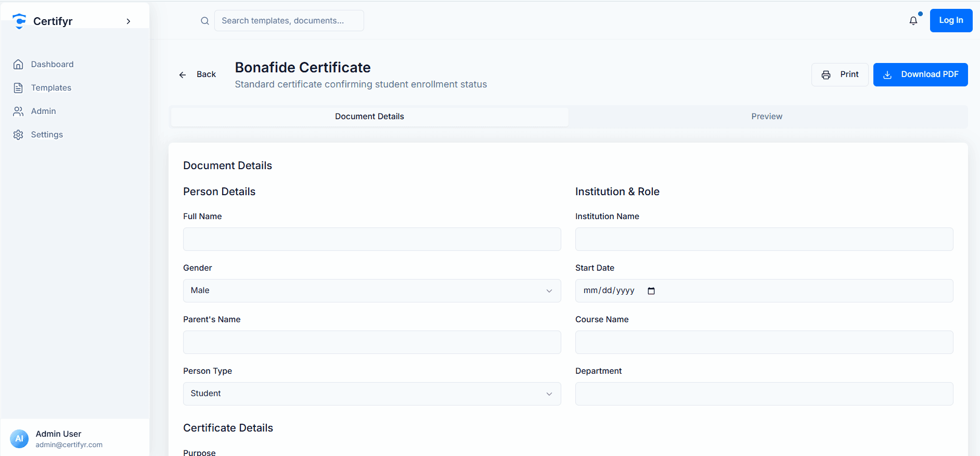Image resolution: width=980 pixels, height=456 pixels.
Task: Focus the Search templates, documents field
Action: click(289, 21)
